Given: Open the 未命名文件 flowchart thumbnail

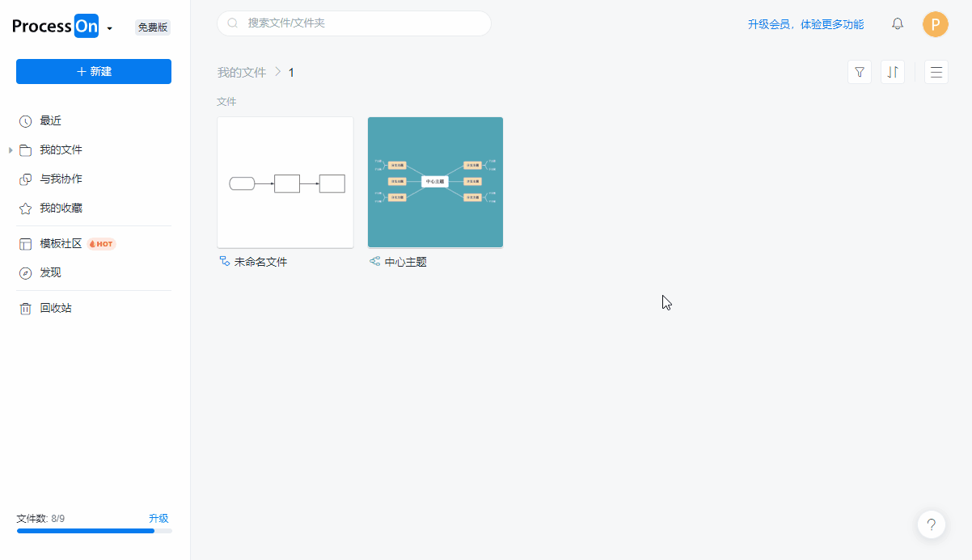Looking at the screenshot, I should [285, 183].
